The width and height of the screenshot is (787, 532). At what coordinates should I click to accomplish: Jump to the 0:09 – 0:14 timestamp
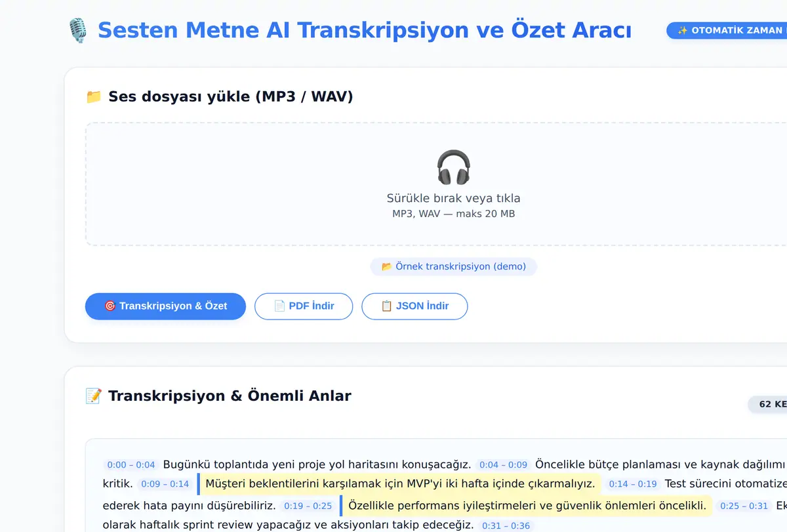tap(165, 485)
